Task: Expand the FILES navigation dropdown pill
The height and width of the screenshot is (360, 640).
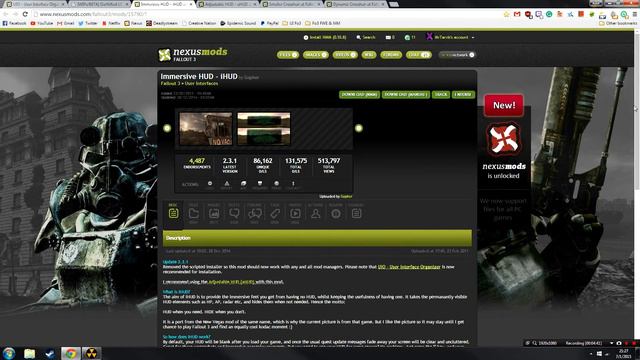Action: tap(288, 55)
